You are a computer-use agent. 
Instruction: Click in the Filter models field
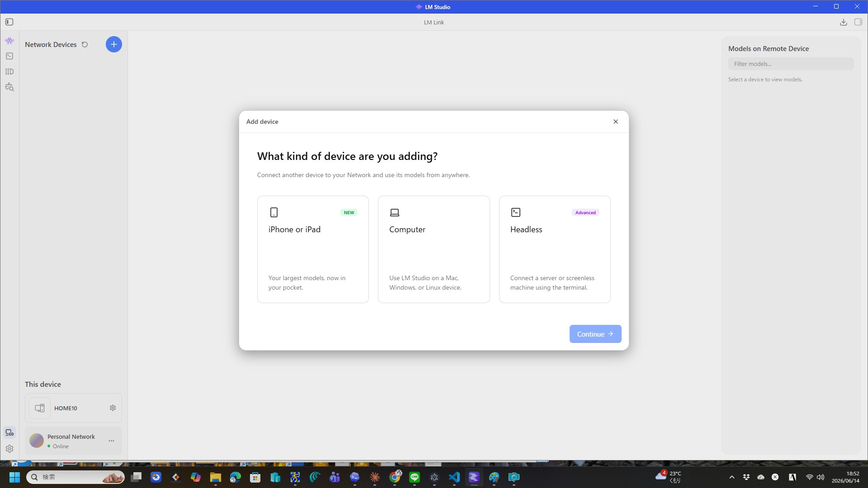pos(791,64)
